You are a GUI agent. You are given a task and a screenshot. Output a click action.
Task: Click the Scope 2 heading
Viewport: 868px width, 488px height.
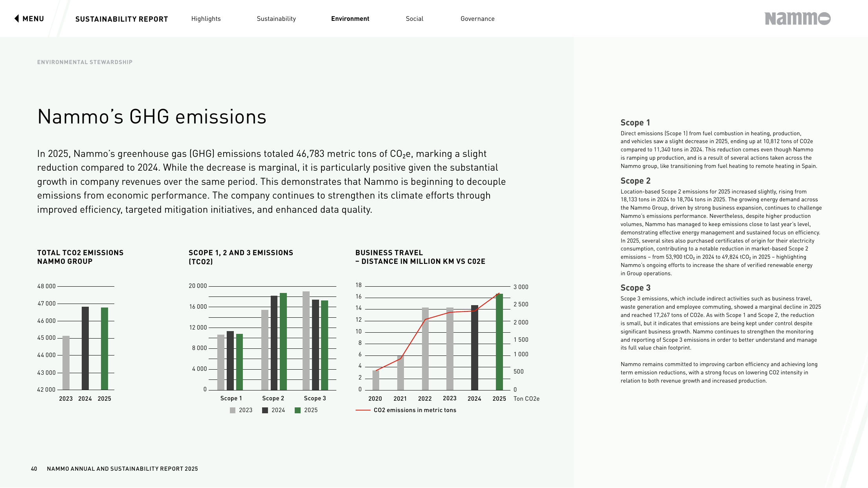click(635, 181)
